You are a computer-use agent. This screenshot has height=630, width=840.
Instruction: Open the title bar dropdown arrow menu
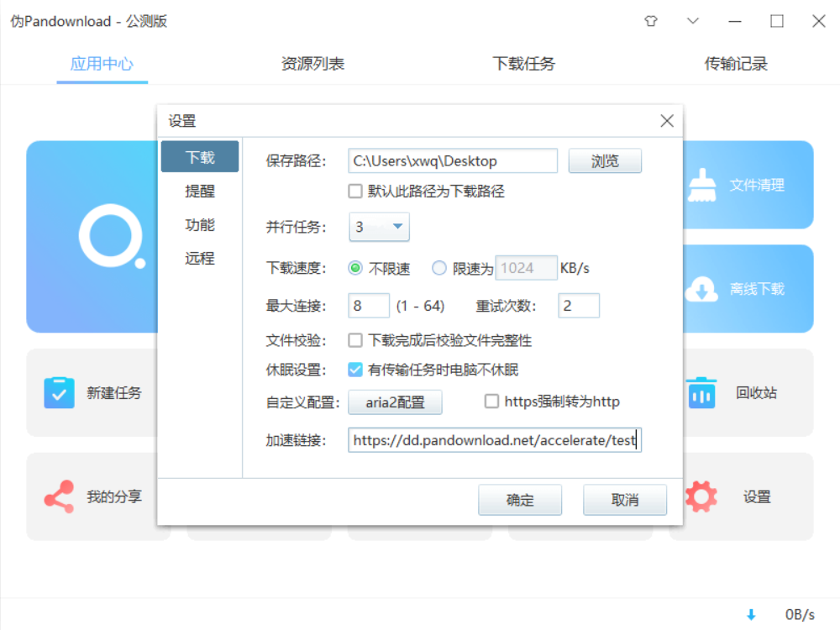coord(693,22)
